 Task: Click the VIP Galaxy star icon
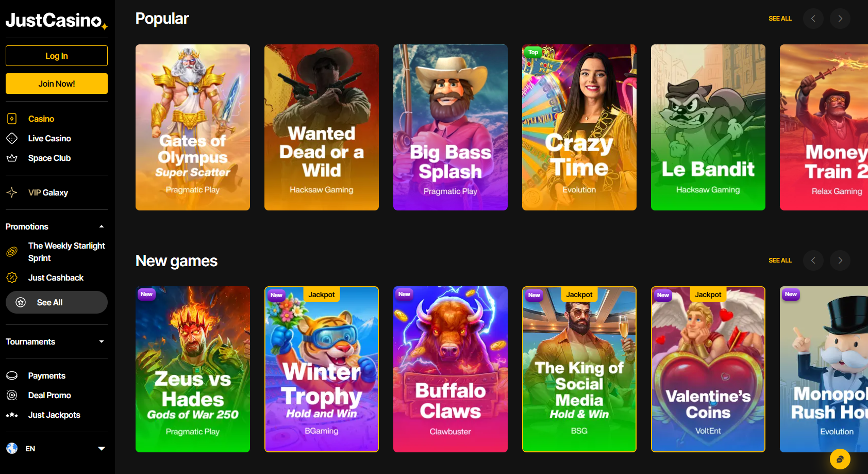coord(12,192)
